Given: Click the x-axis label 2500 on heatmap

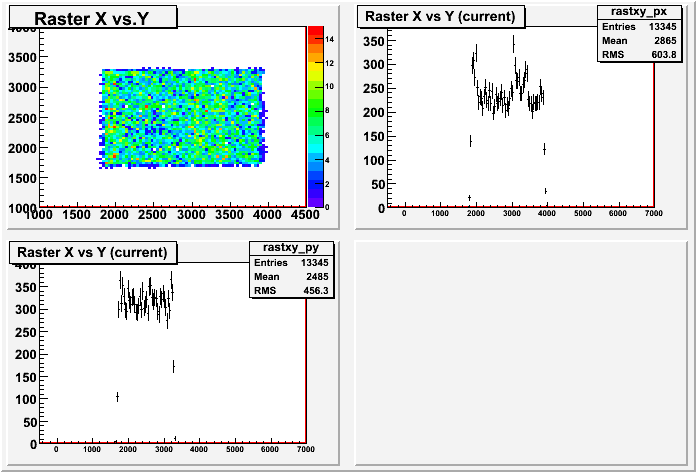Looking at the screenshot, I should coord(153,214).
